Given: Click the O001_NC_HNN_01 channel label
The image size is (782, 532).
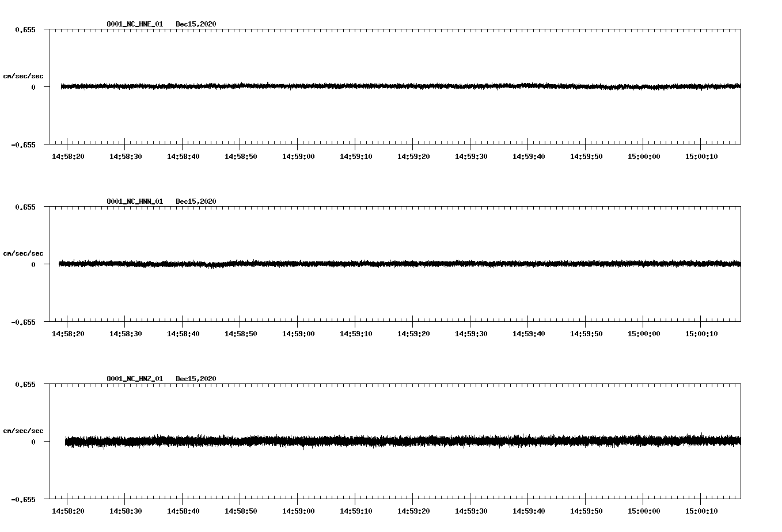Looking at the screenshot, I should (x=134, y=202).
